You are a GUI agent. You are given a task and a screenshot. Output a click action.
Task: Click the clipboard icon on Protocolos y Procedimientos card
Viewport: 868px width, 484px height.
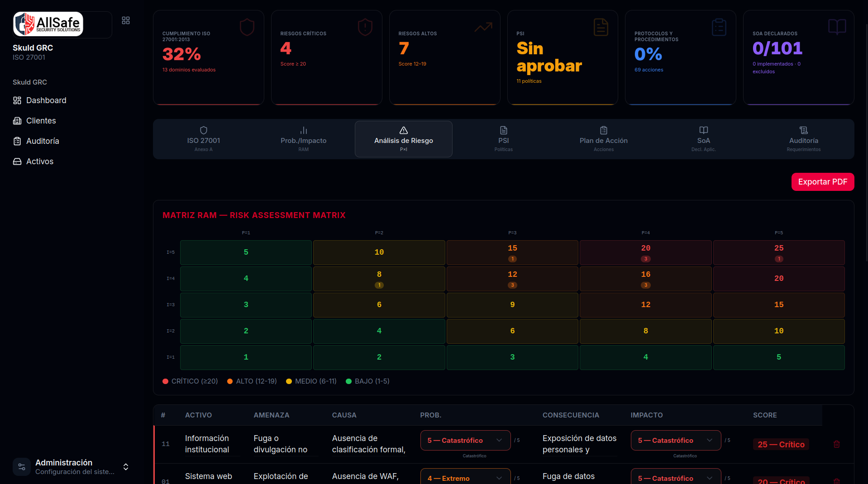(x=719, y=27)
